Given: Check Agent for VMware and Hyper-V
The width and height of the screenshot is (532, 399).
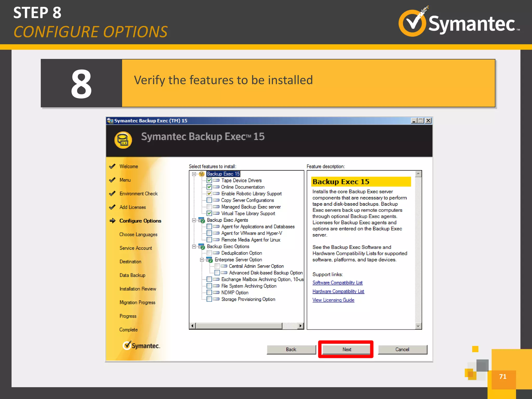Looking at the screenshot, I should tap(209, 233).
